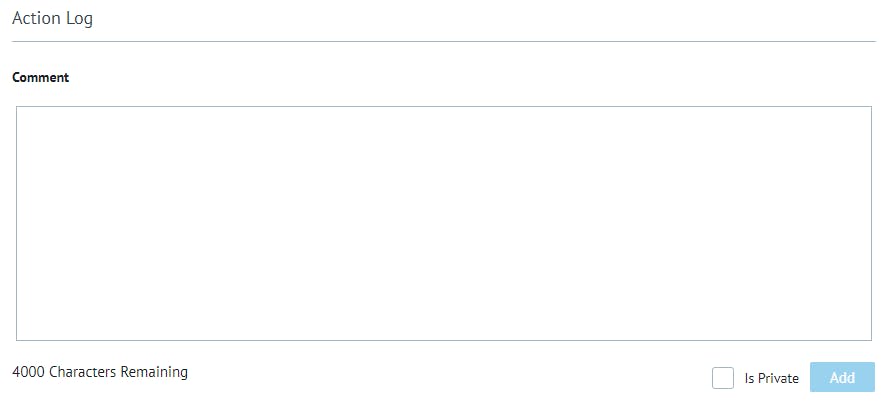Submit the comment with the Add button
Viewport: 894px width, 408px height.
point(842,378)
